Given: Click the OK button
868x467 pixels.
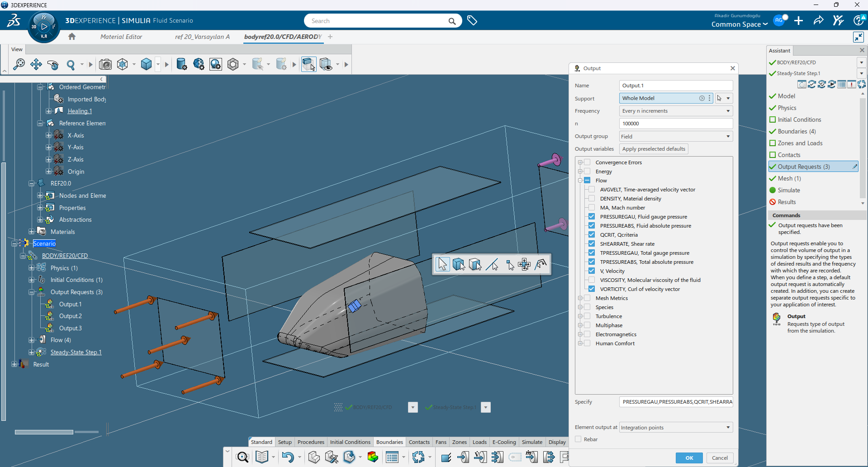Looking at the screenshot, I should (689, 458).
